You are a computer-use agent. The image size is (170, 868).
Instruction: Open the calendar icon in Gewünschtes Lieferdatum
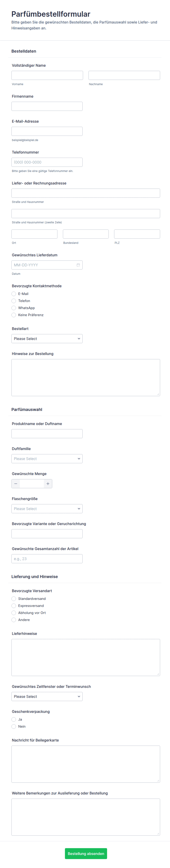point(78,265)
